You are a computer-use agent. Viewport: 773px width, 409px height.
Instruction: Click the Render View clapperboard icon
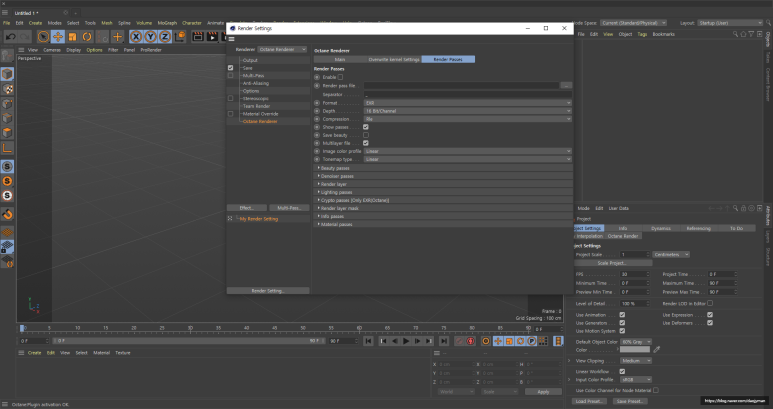click(x=198, y=36)
